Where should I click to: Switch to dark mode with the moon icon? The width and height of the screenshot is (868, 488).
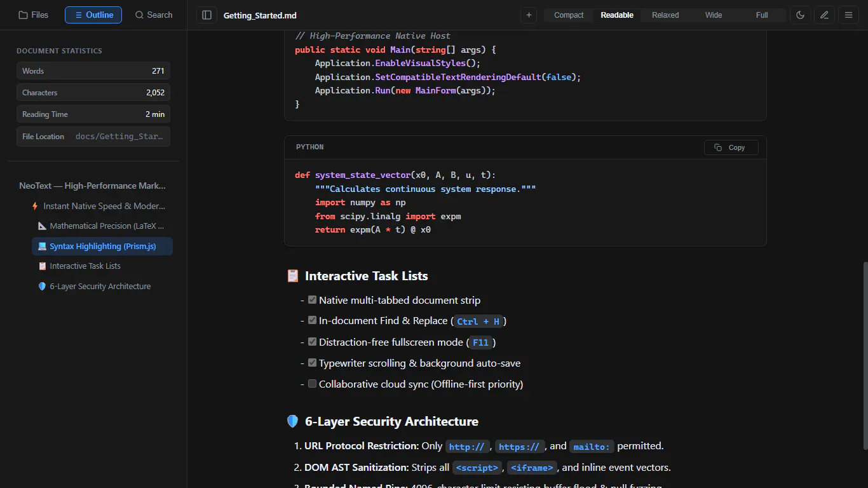coord(800,15)
